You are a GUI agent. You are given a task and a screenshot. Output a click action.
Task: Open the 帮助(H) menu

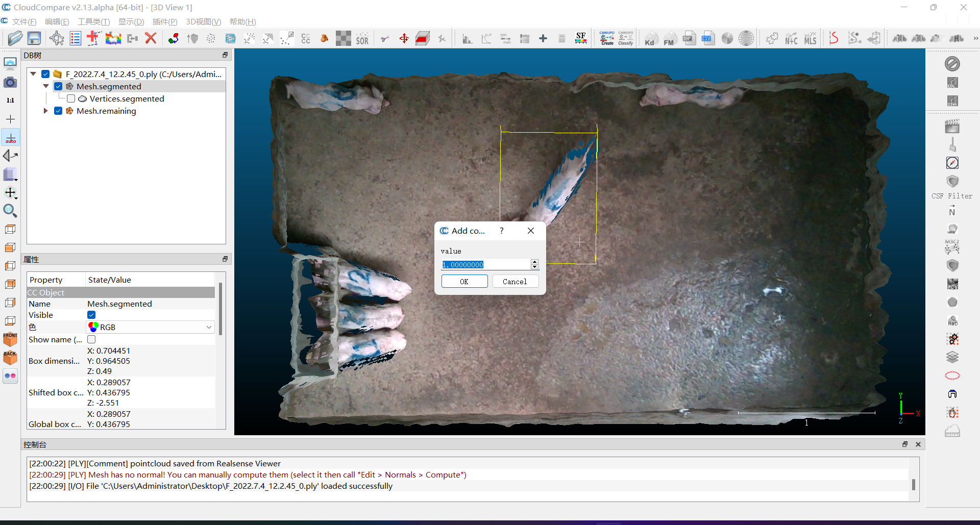click(x=242, y=22)
